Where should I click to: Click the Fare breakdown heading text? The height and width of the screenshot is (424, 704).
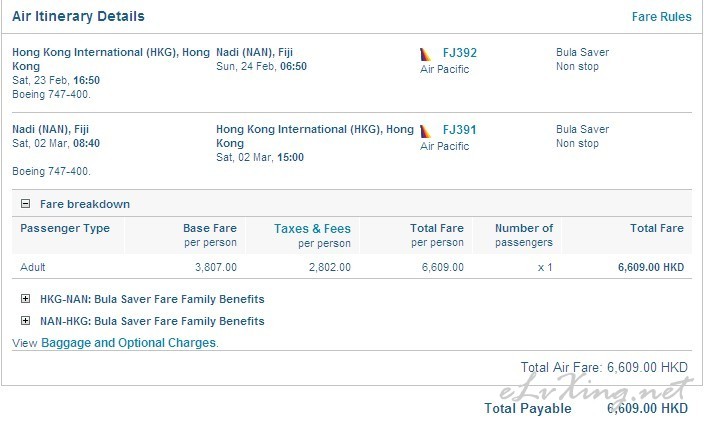pyautogui.click(x=85, y=204)
